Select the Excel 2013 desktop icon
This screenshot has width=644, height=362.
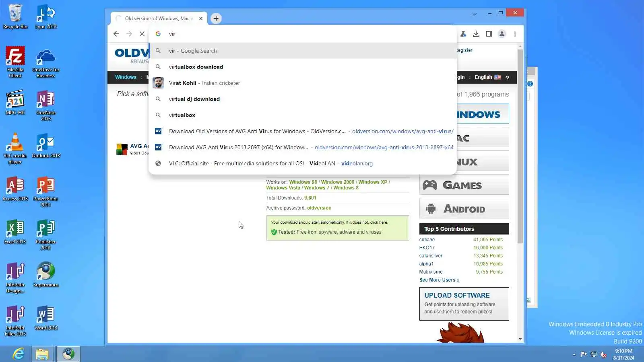point(15,232)
